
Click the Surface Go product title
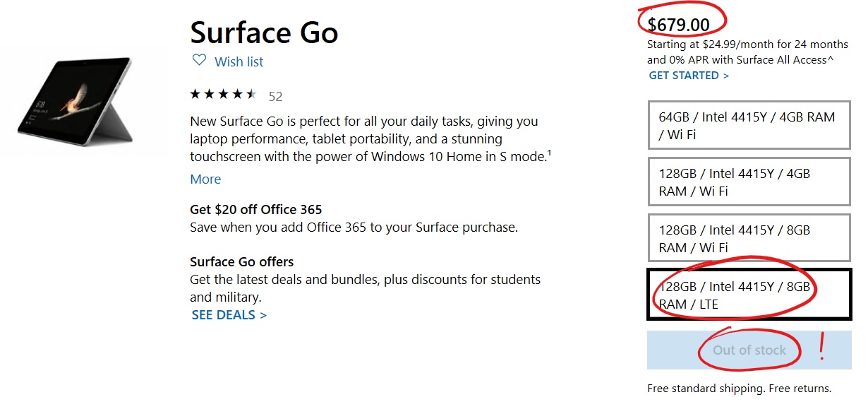(x=264, y=32)
